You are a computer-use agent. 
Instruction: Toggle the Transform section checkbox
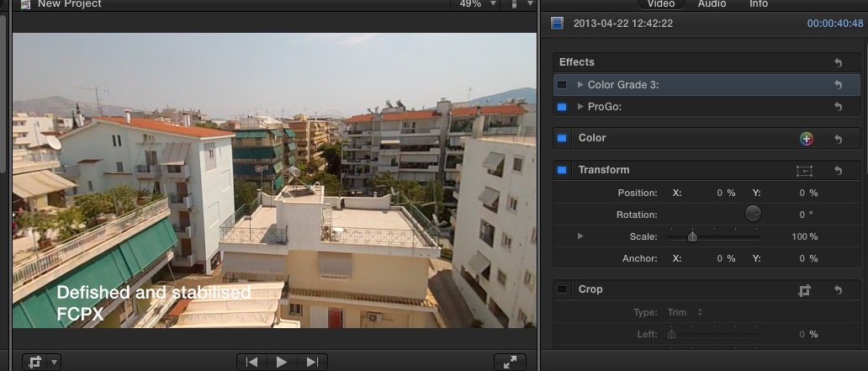[562, 170]
